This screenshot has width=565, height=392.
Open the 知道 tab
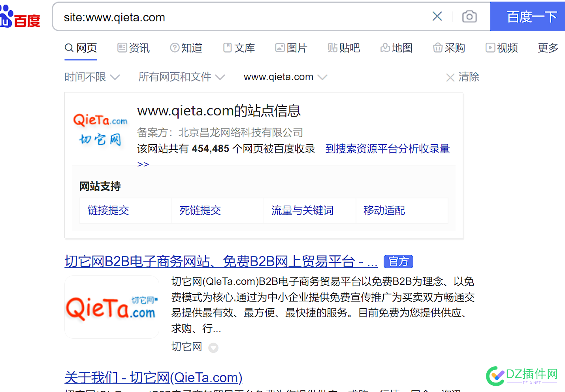coord(186,48)
